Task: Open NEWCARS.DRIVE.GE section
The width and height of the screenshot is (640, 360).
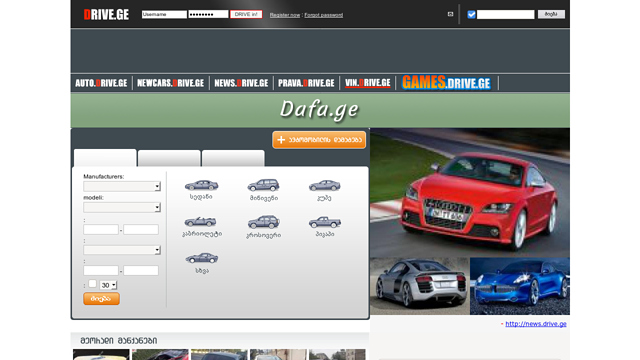Action: [171, 83]
